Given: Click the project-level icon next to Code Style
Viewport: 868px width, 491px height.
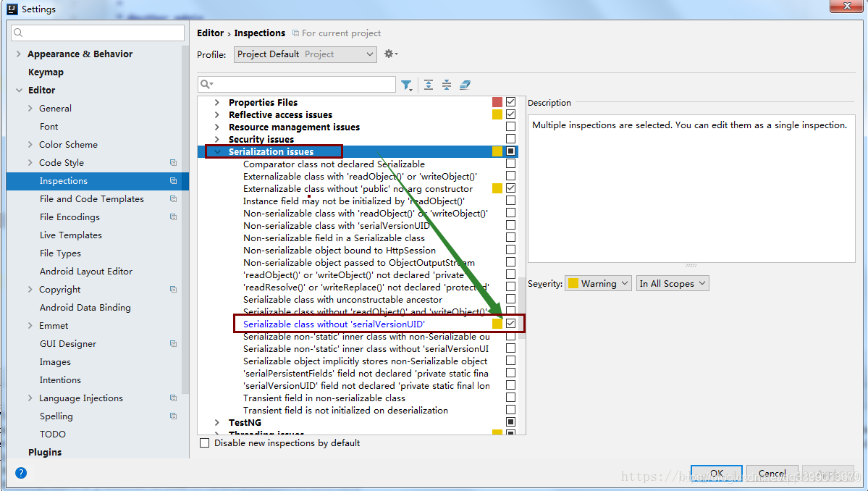Looking at the screenshot, I should click(x=173, y=163).
